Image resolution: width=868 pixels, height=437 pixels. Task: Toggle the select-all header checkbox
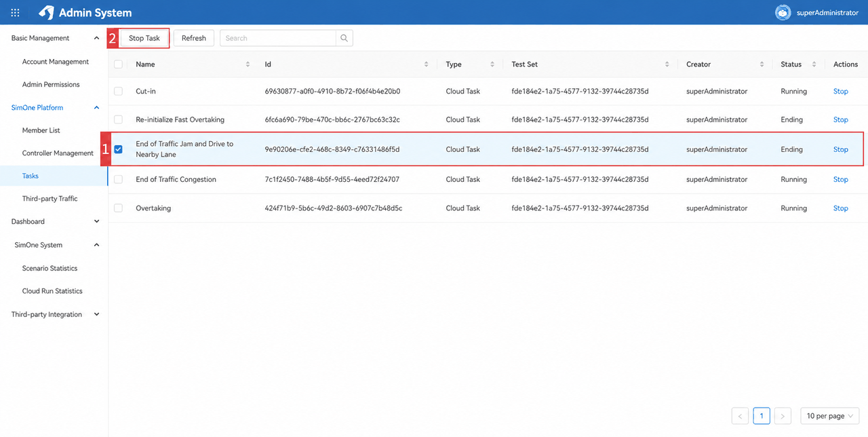click(119, 64)
